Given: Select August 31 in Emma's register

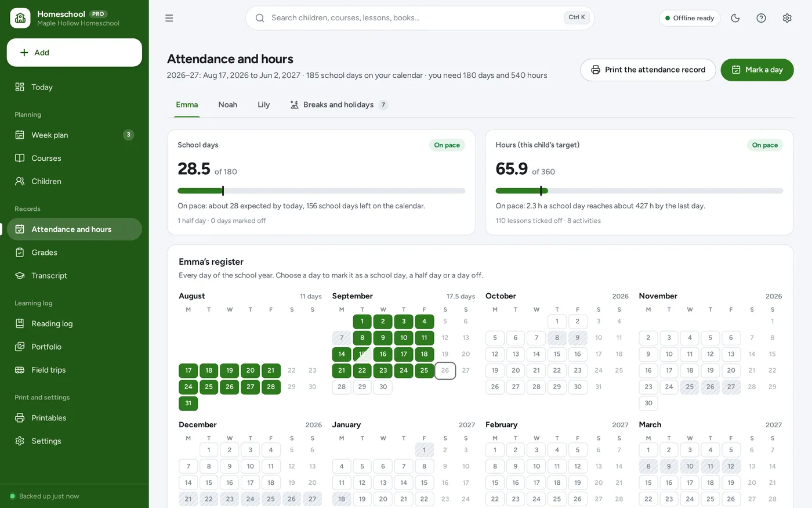Looking at the screenshot, I should 188,403.
